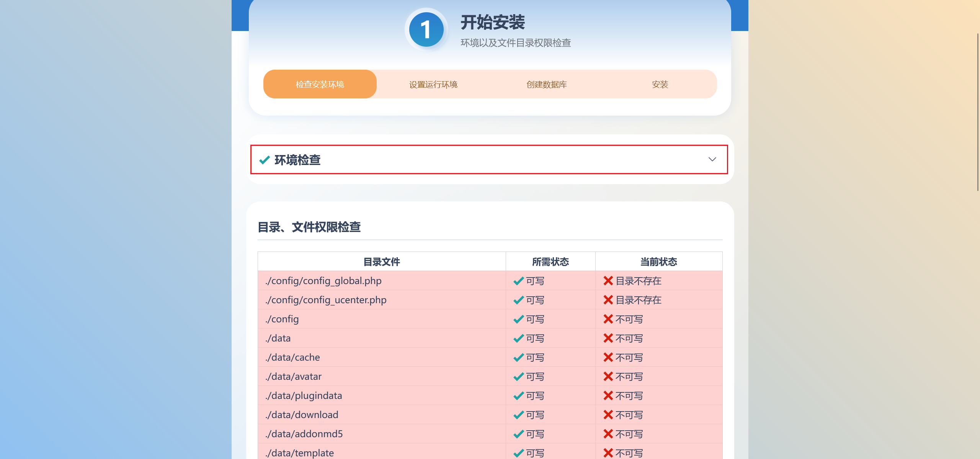This screenshot has height=459, width=980.
Task: Click the blue step 1 circle icon
Action: pyautogui.click(x=426, y=30)
